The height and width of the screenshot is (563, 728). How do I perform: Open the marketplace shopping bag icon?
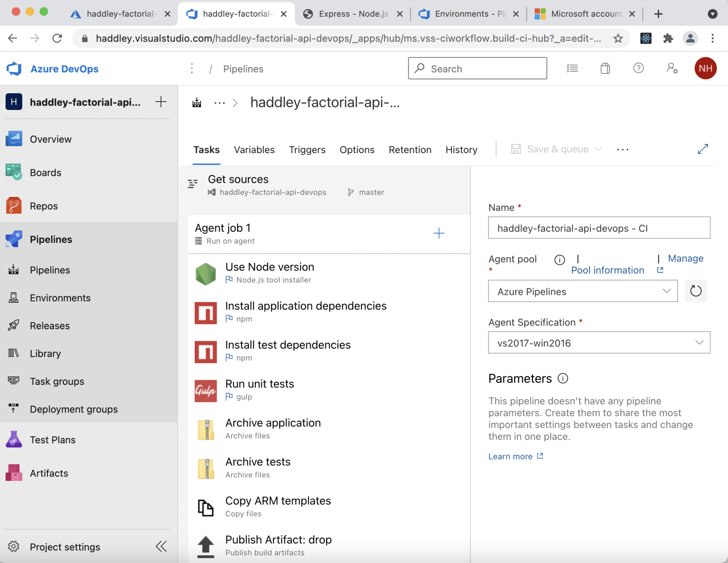pos(605,69)
